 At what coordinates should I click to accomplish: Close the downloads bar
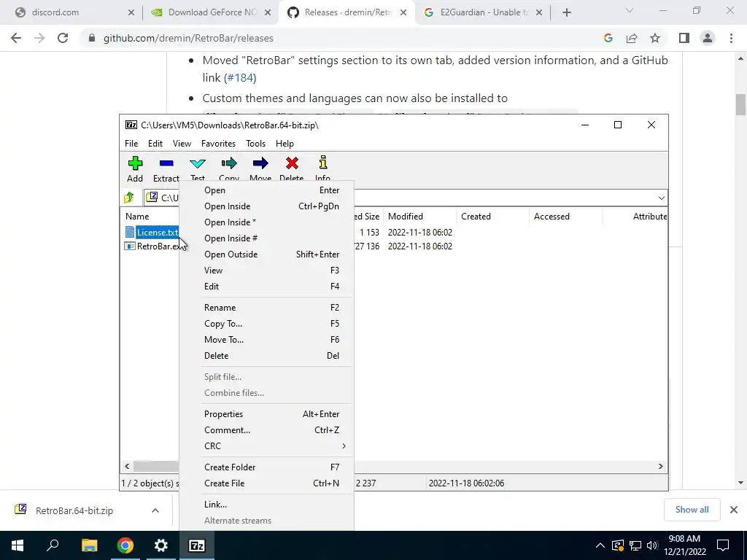[734, 510]
